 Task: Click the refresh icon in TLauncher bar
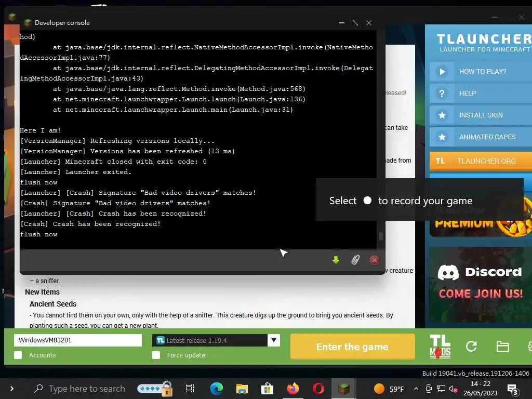(x=471, y=347)
